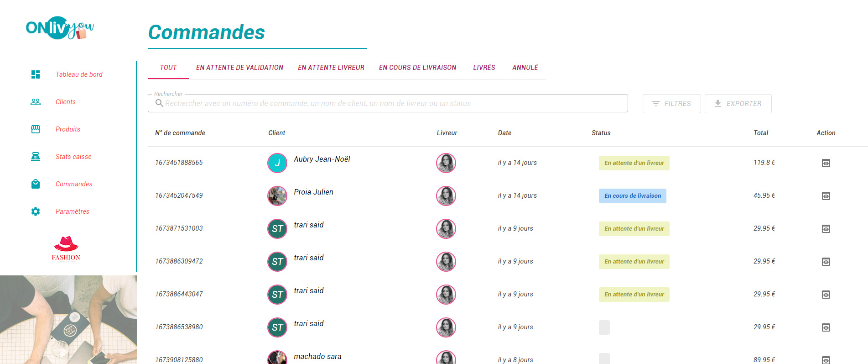868x364 pixels.
Task: Click the 119.8 € total
Action: click(x=764, y=163)
